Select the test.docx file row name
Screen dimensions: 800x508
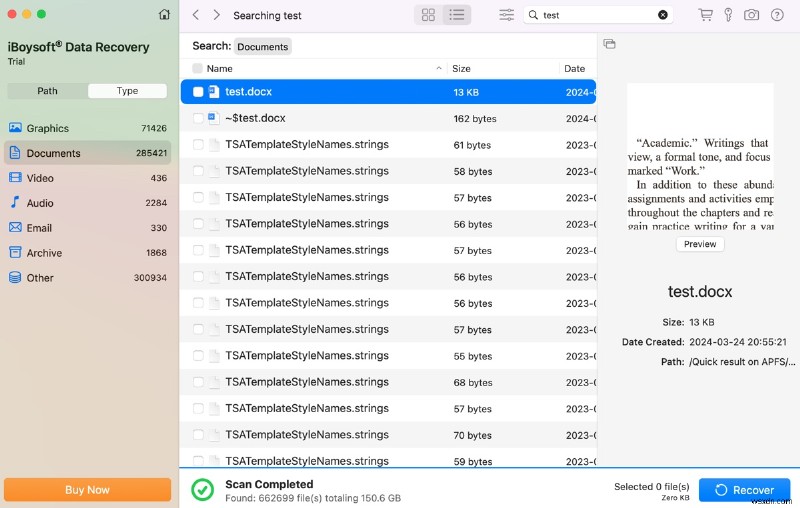248,92
